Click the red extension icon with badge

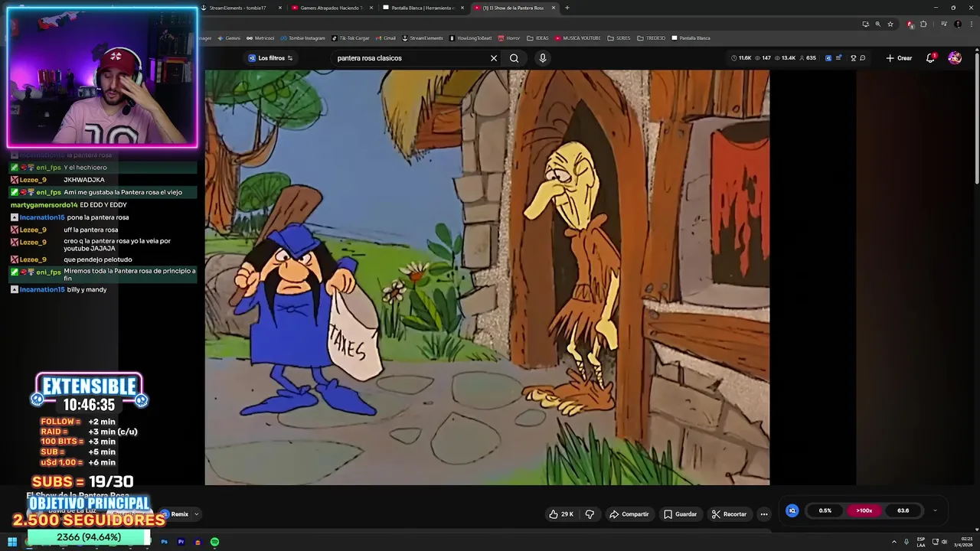tap(910, 24)
